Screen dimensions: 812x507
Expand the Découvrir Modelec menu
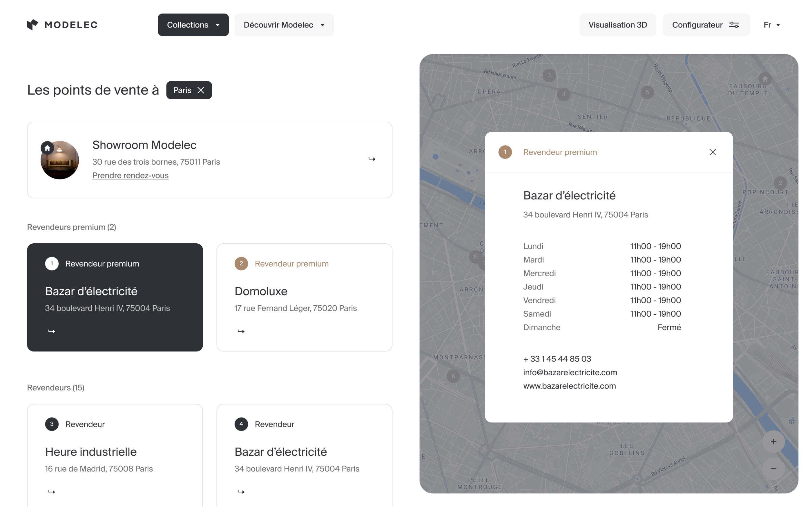(x=284, y=25)
